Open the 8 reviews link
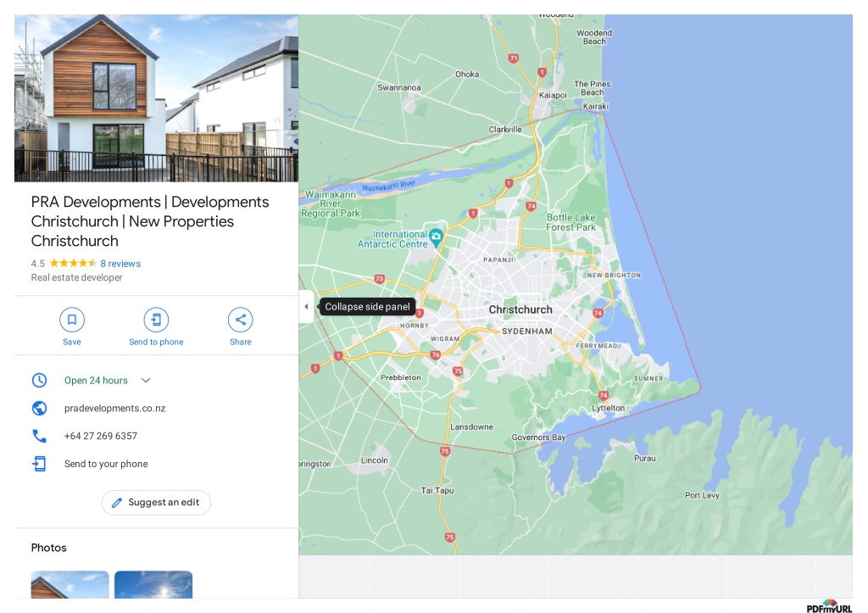 (120, 264)
